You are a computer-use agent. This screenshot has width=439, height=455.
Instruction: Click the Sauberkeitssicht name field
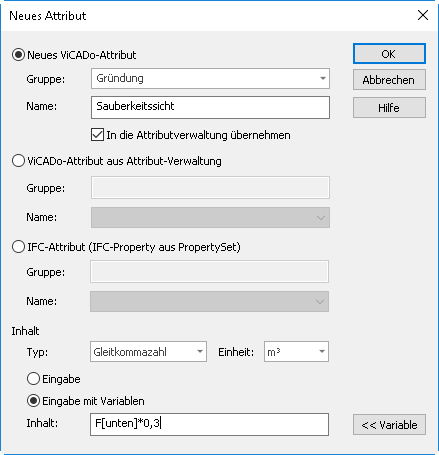click(210, 107)
